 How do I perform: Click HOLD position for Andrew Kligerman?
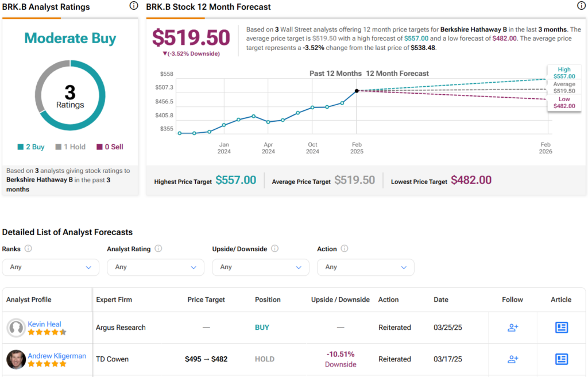click(265, 359)
